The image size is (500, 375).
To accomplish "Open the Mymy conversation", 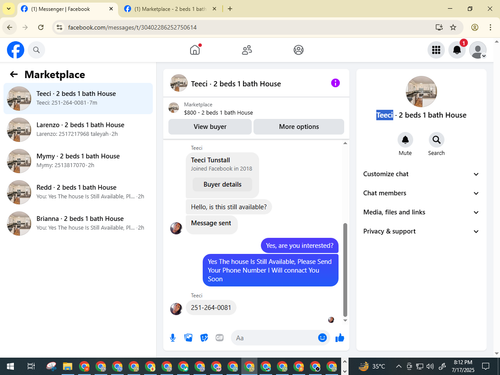I will click(x=78, y=161).
